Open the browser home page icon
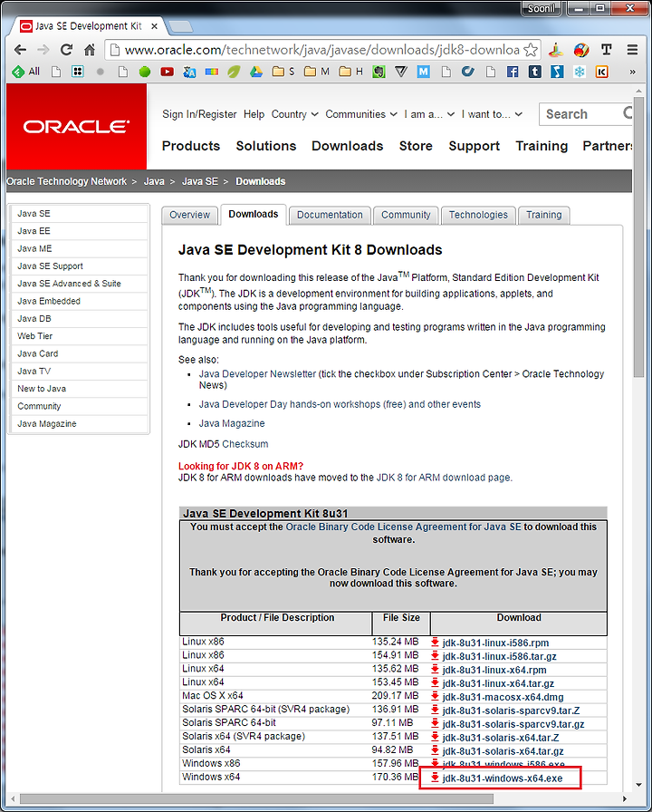The height and width of the screenshot is (812, 652). 90,50
